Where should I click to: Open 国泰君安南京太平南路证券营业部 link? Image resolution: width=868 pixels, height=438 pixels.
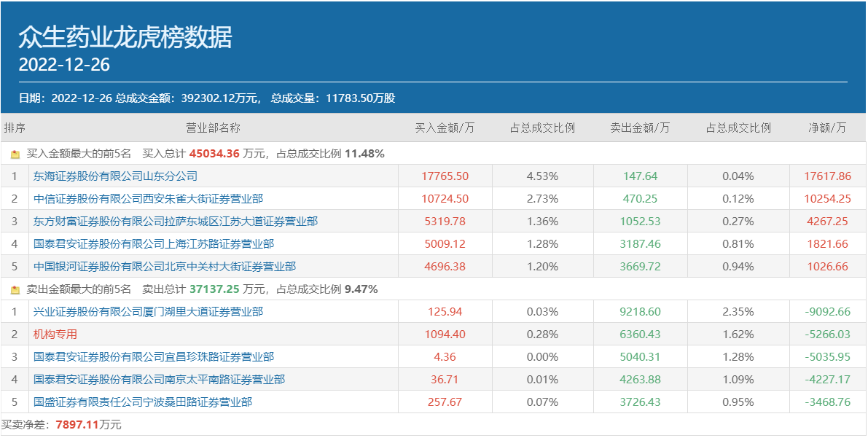pyautogui.click(x=159, y=380)
